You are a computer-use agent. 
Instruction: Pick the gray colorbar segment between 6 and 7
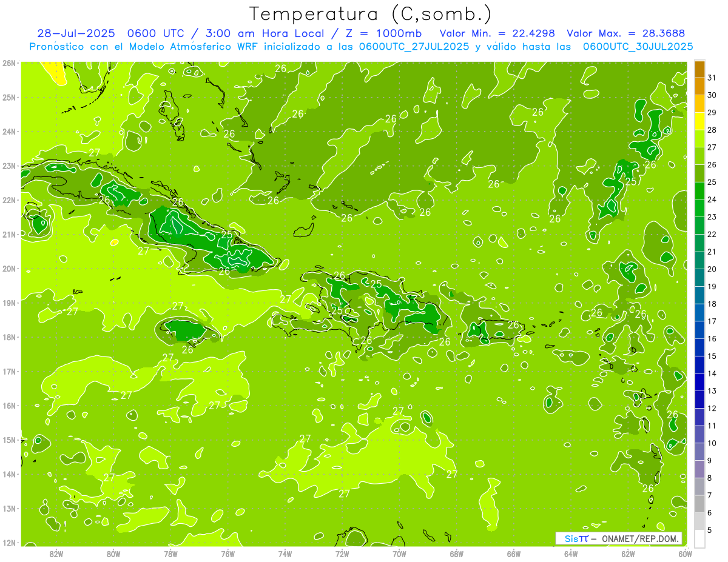click(699, 504)
